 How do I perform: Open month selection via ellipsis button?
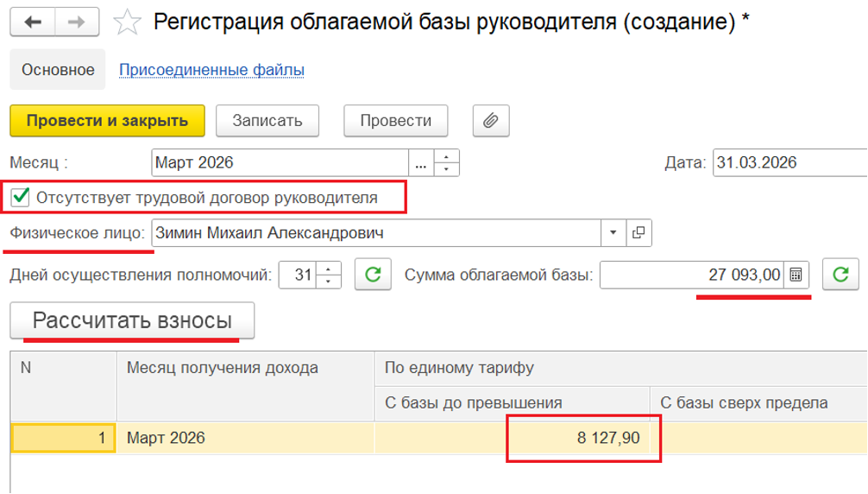pyautogui.click(x=420, y=163)
